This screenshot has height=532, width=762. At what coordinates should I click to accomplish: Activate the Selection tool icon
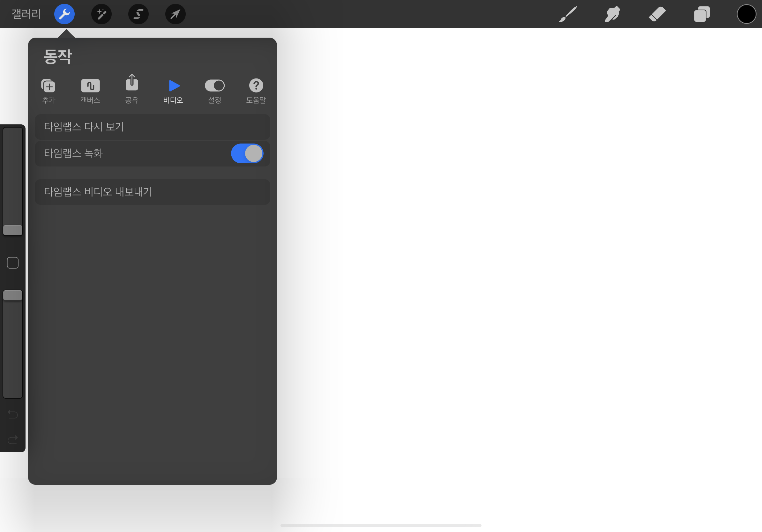[138, 14]
